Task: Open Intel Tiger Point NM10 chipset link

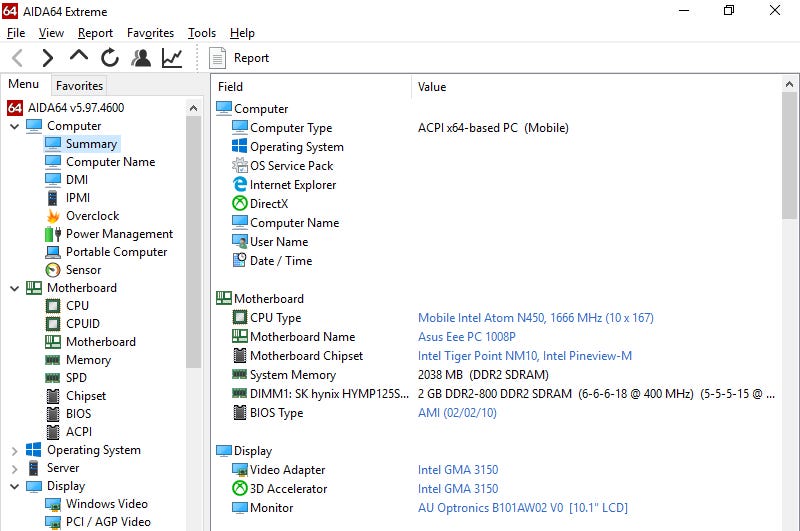Action: (524, 356)
